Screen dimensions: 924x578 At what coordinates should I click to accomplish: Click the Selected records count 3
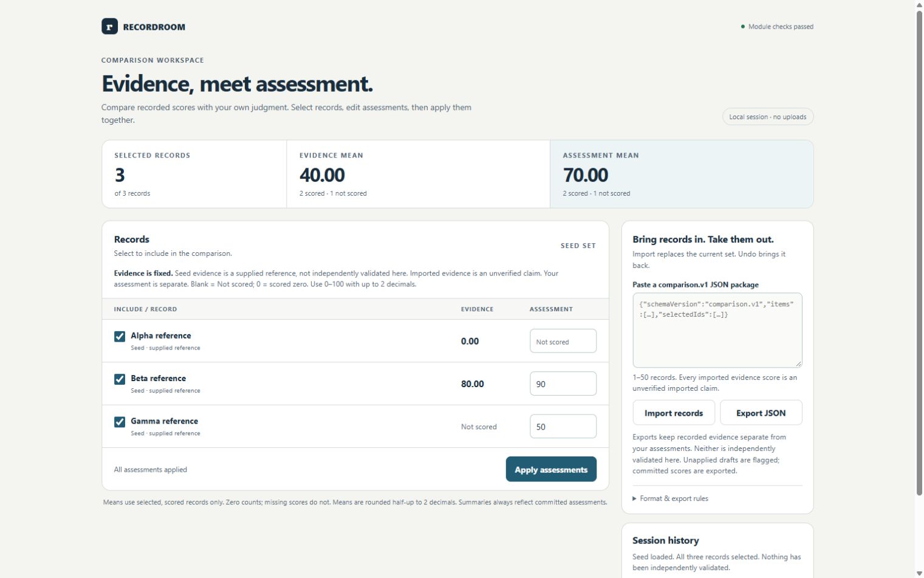tap(120, 175)
